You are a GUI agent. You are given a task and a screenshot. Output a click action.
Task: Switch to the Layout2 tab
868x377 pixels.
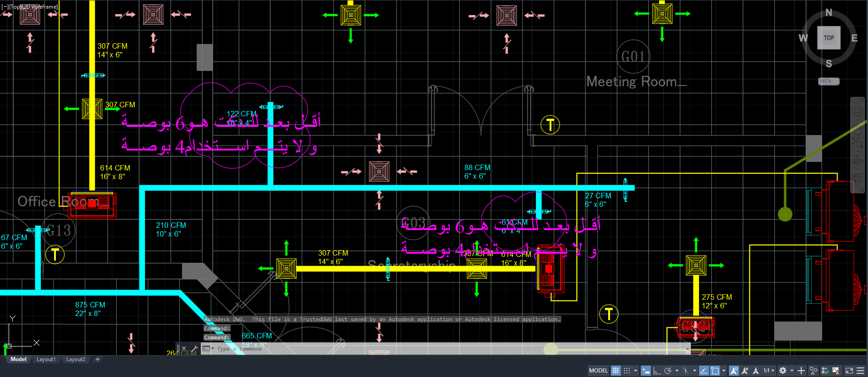(x=75, y=359)
